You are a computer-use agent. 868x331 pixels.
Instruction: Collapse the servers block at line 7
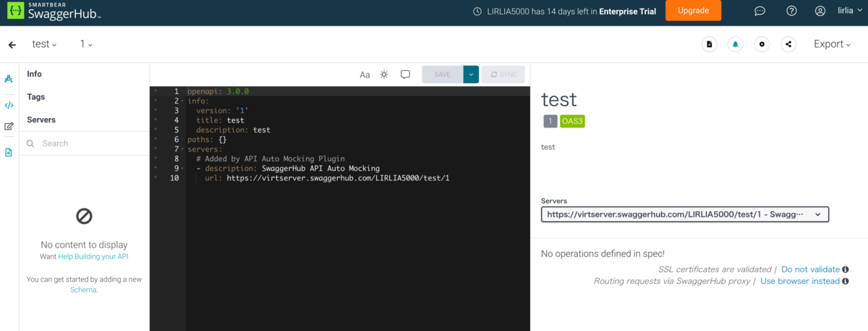tap(184, 149)
